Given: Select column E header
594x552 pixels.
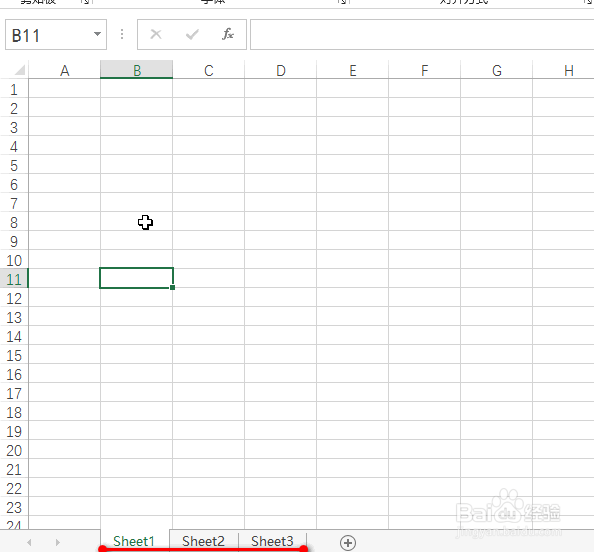Looking at the screenshot, I should click(x=353, y=70).
